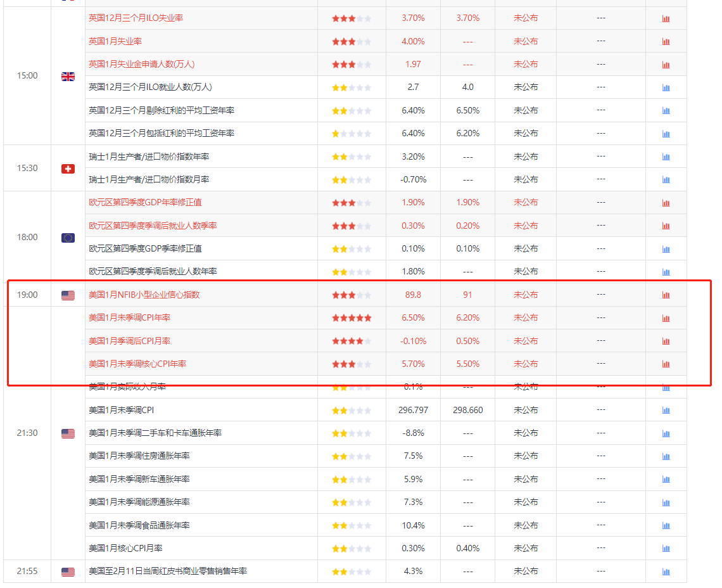Open 美国1月NFIB小型企业信心指数 link
The height and width of the screenshot is (588, 722).
coord(144,295)
